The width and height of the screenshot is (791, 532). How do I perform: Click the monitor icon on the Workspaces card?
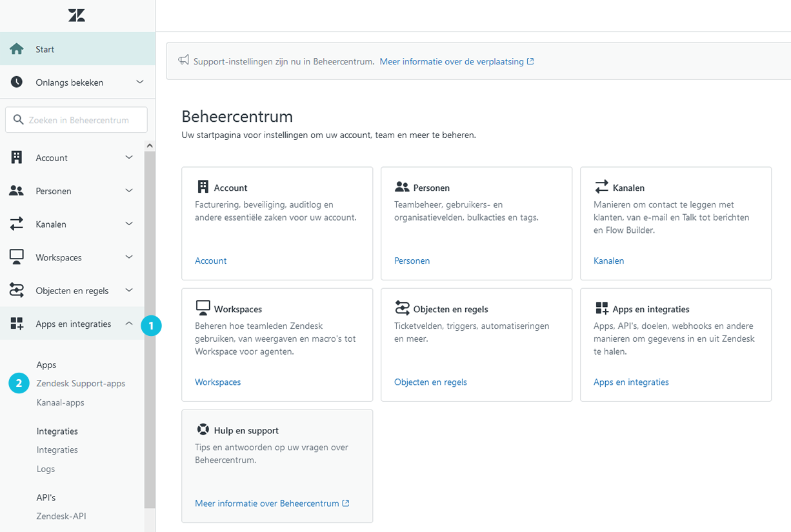tap(203, 308)
